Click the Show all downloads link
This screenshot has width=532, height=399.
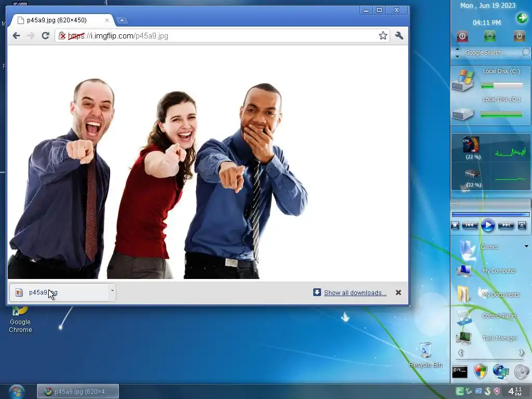tap(355, 293)
